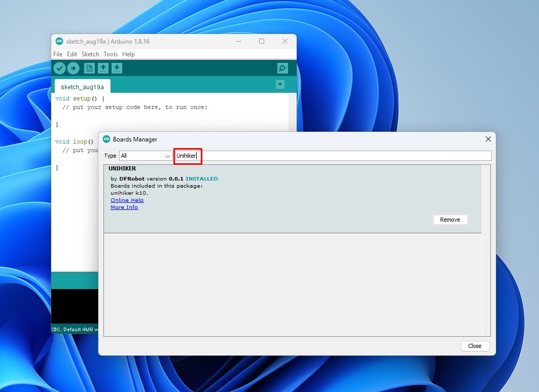The width and height of the screenshot is (539, 392).
Task: Open the sketch tab menu arrow
Action: (x=280, y=85)
